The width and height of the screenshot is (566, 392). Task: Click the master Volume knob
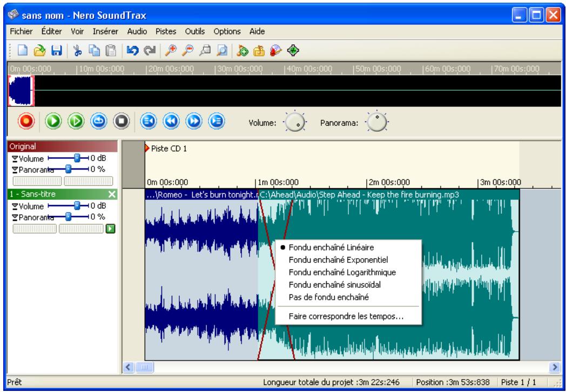(x=295, y=122)
